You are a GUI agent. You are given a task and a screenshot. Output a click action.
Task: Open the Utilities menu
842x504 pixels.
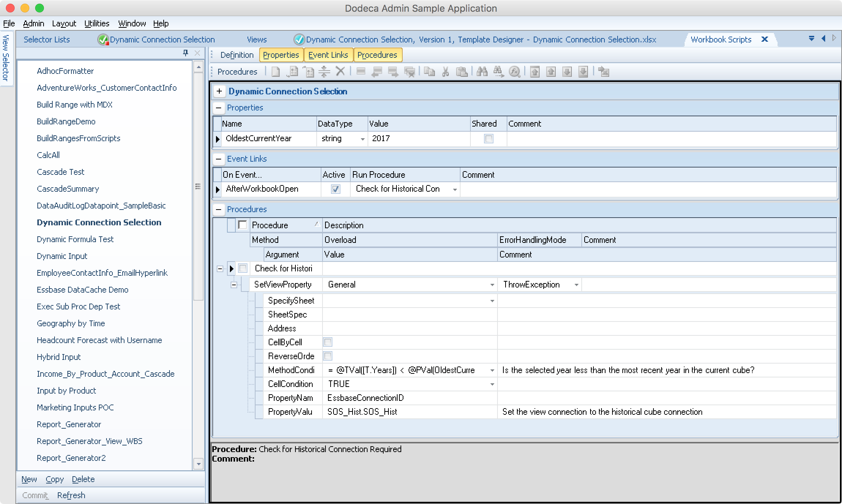[x=97, y=23]
